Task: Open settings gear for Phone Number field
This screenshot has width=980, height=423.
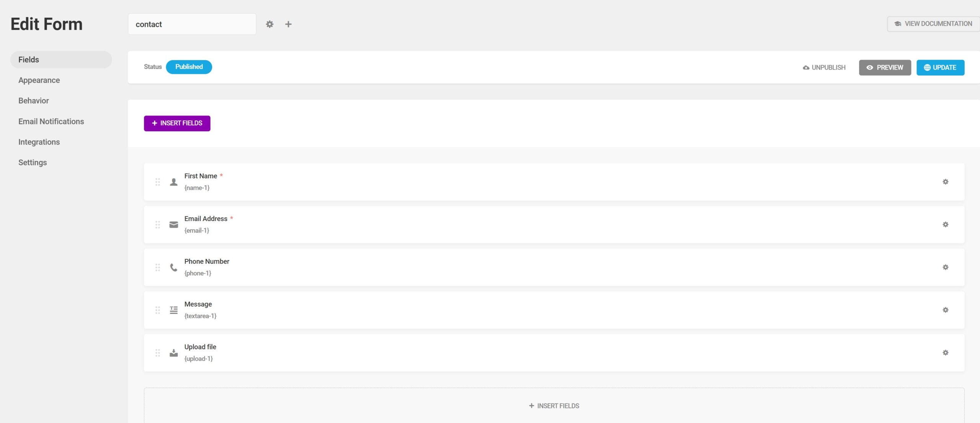Action: pos(946,267)
